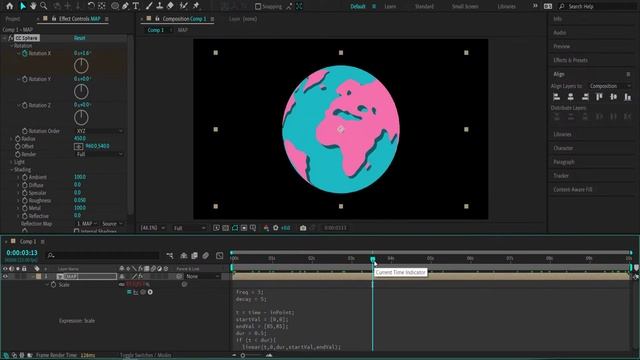Select the Pan Behind anchor point tool

pyautogui.click(x=102, y=6)
